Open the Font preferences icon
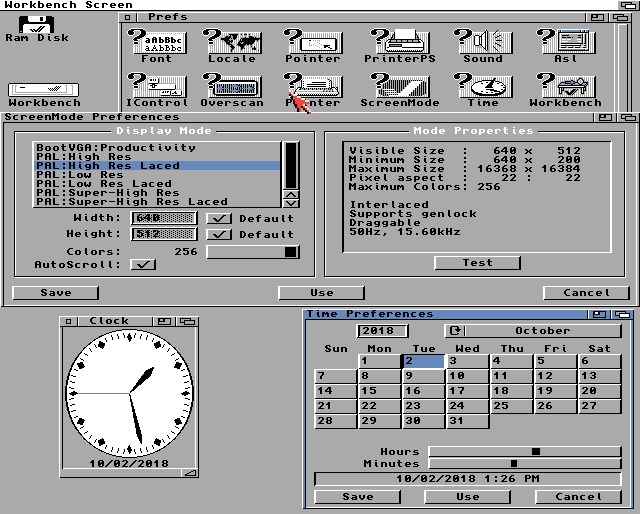Viewport: 640px width, 514px height. (x=156, y=43)
